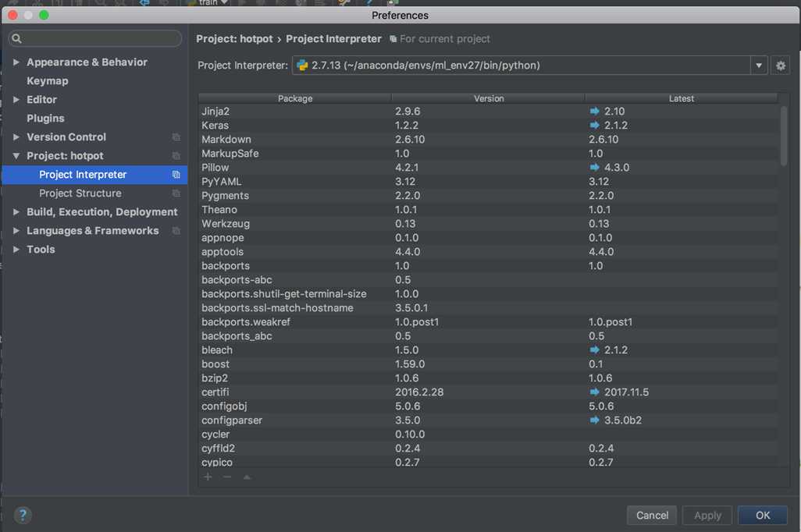Screen dimensions: 801x532
Task: Select Plugins in settings tree
Action: click(x=45, y=119)
